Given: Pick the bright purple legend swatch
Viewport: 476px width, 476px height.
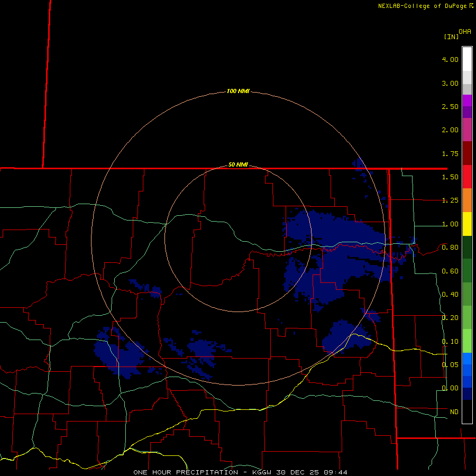Looking at the screenshot, I should (467, 100).
